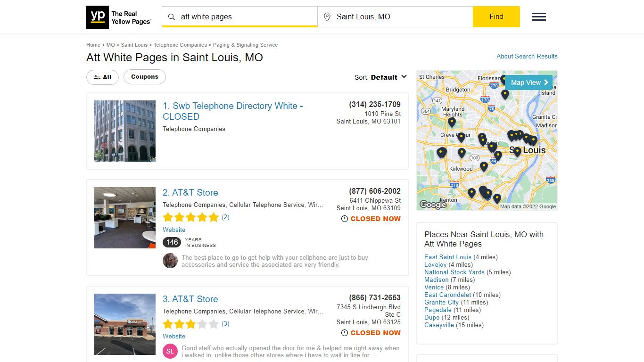644x362 pixels.
Task: Open East Saint Louis nearby link
Action: [448, 257]
